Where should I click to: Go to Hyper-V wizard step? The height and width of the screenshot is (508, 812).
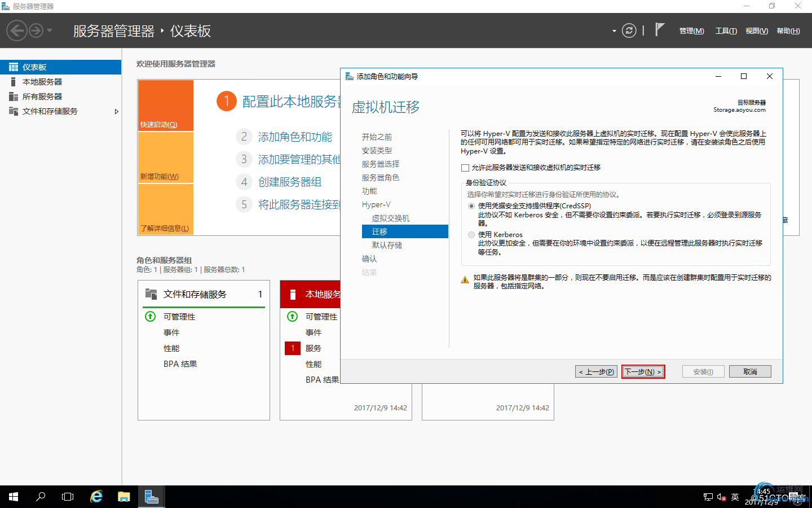(x=376, y=205)
